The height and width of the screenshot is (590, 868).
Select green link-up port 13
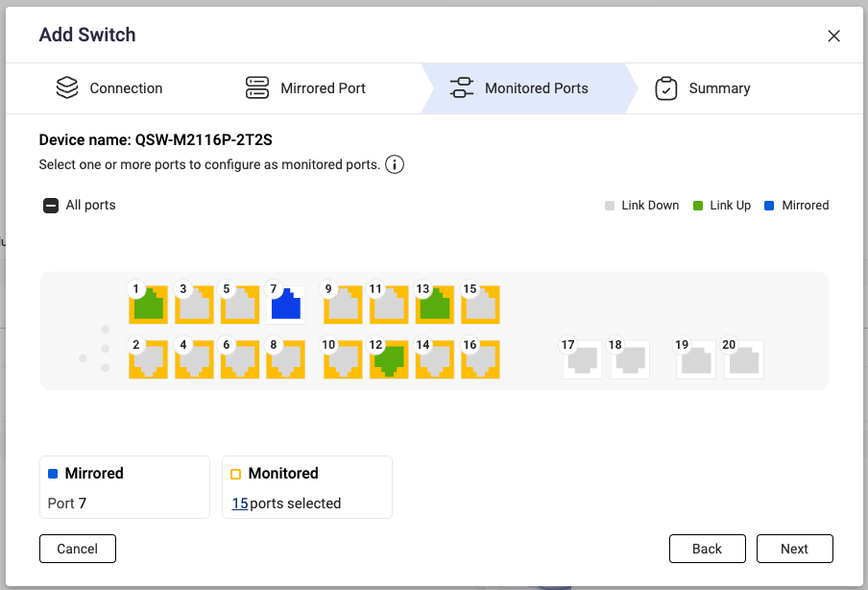436,306
